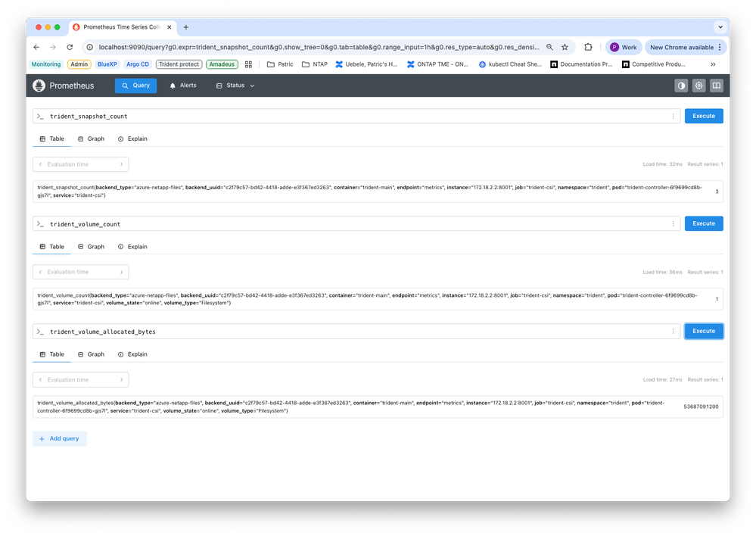Click New Chrome available update button
This screenshot has width=756, height=536.
tap(685, 47)
